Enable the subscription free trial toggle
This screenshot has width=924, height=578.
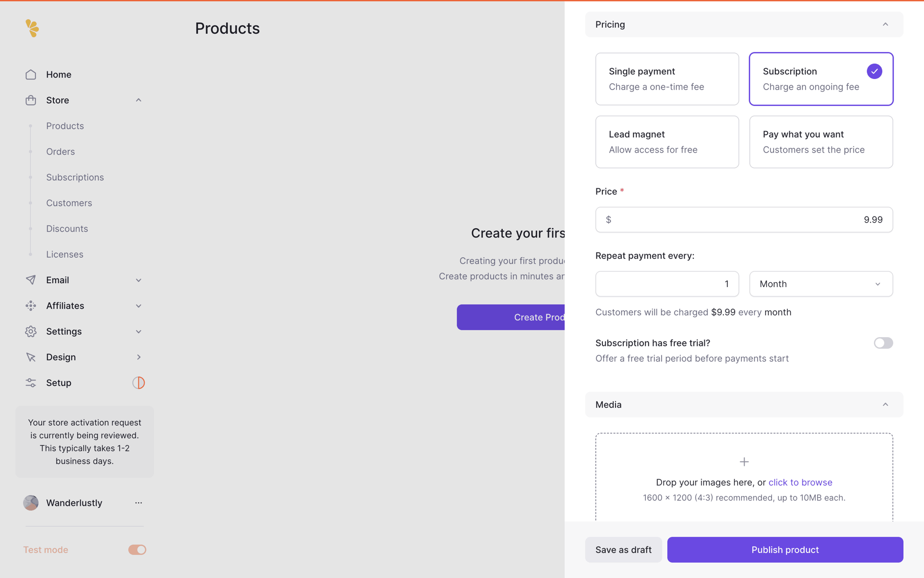click(x=884, y=343)
